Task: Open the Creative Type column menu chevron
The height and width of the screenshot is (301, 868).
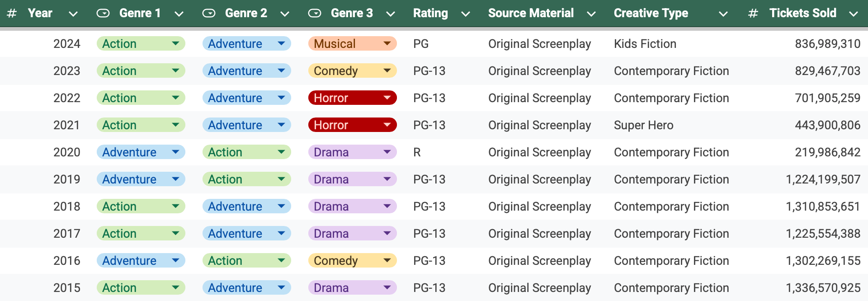Action: click(723, 14)
